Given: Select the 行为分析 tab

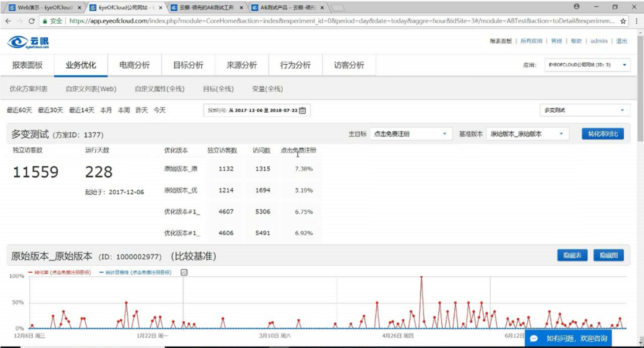Looking at the screenshot, I should [295, 66].
